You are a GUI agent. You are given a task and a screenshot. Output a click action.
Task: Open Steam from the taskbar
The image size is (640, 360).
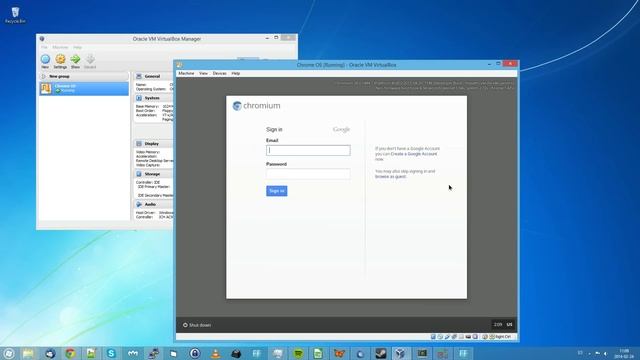coord(381,353)
